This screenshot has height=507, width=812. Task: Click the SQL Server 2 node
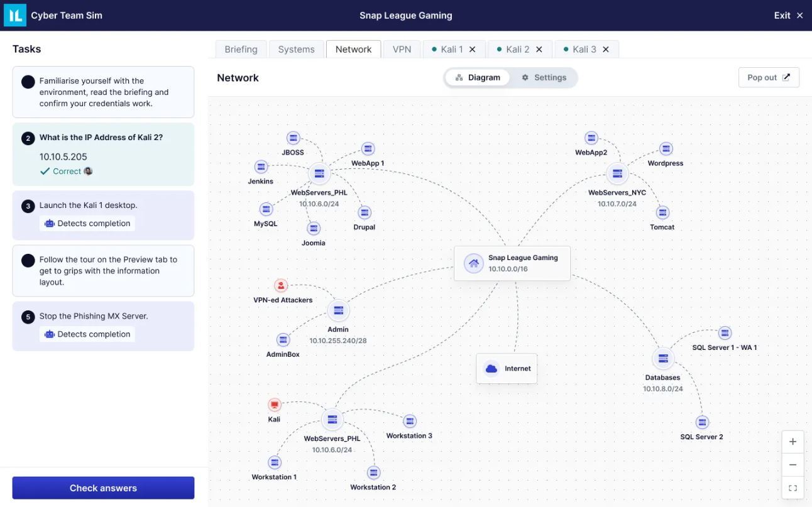click(701, 422)
